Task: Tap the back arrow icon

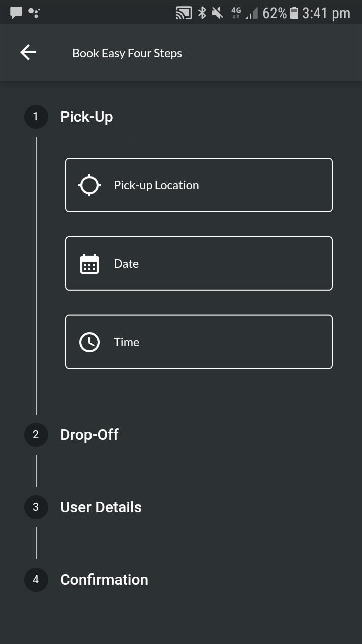Action: [x=28, y=52]
